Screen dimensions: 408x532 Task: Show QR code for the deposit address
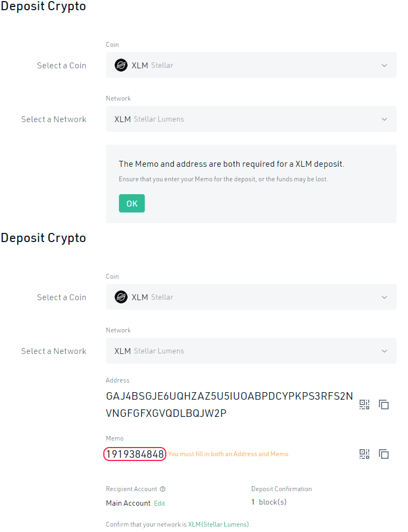click(x=364, y=405)
